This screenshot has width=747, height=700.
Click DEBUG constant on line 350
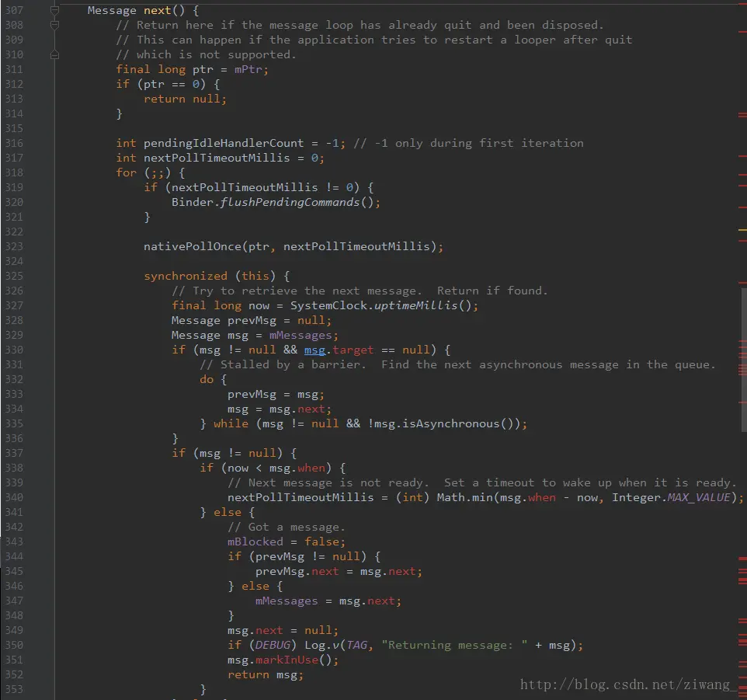[273, 646]
